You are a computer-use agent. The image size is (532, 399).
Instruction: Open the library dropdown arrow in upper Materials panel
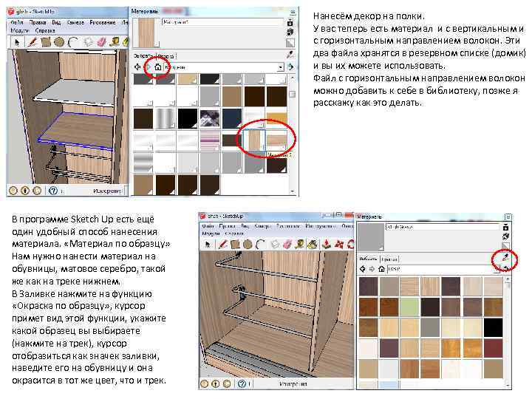point(280,67)
